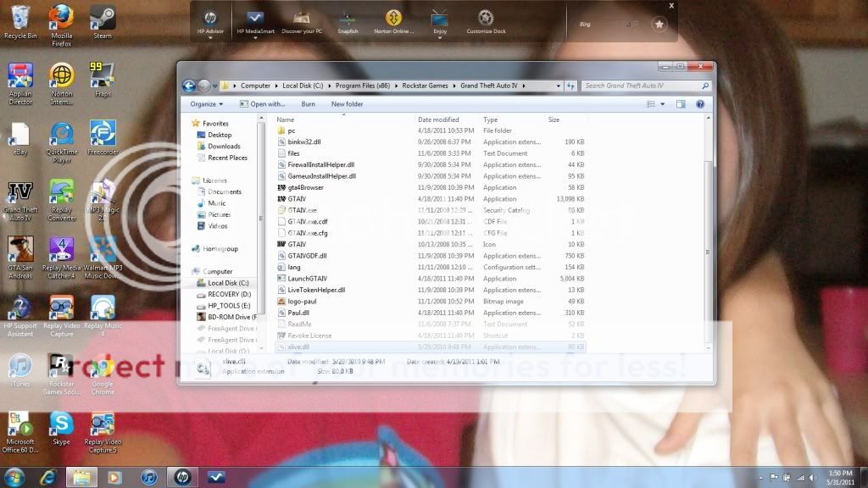This screenshot has height=488, width=868.
Task: Click the refresh button beside the address bar
Action: pyautogui.click(x=570, y=86)
